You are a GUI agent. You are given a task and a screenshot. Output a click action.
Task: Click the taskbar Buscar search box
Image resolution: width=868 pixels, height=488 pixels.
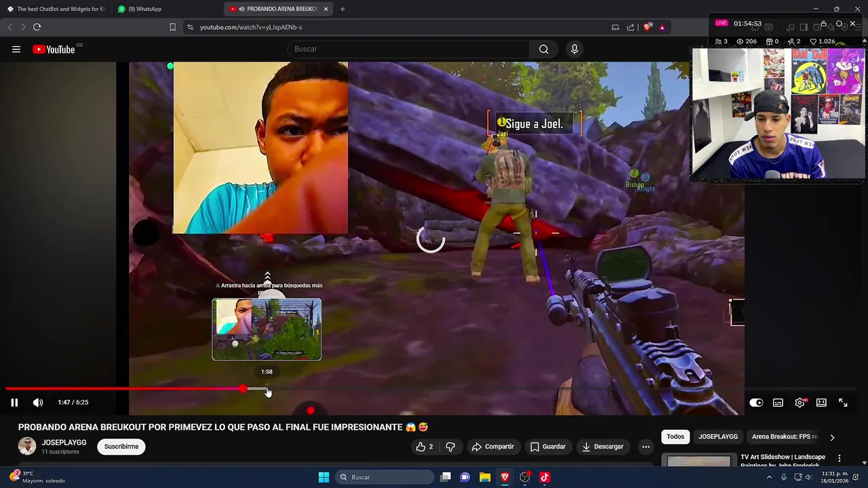[x=386, y=477]
